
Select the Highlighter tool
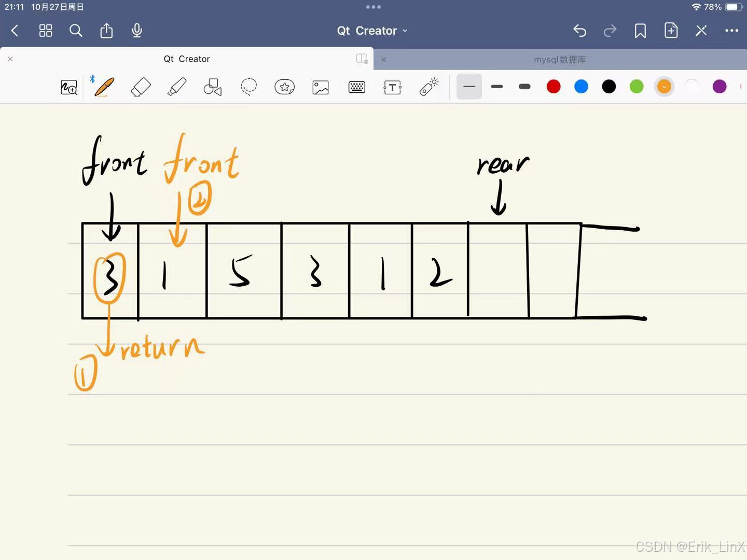(x=177, y=87)
